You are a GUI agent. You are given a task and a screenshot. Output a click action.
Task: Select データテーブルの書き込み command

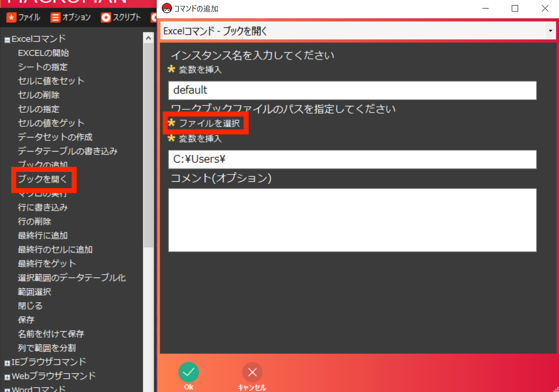(x=68, y=151)
